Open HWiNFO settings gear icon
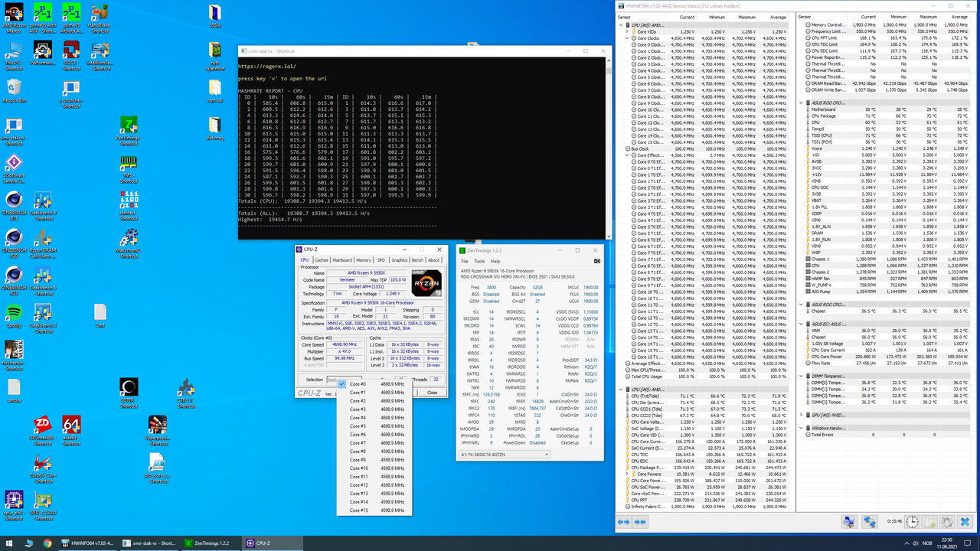This screenshot has width=980, height=551. tap(947, 521)
